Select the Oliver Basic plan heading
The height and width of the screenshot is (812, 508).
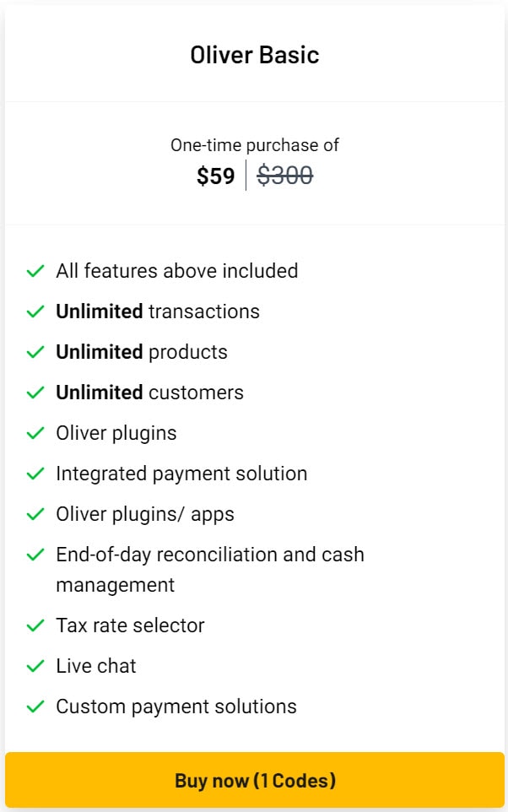click(254, 55)
